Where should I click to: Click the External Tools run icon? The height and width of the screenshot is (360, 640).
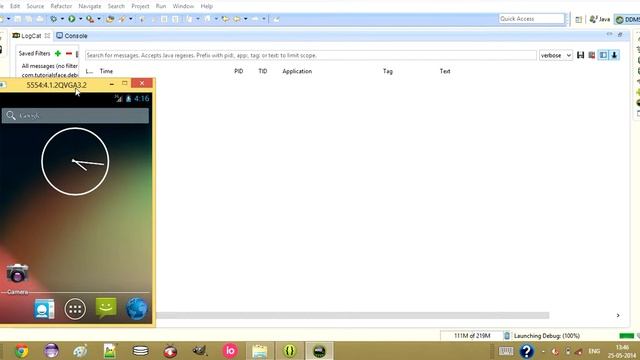(x=90, y=19)
